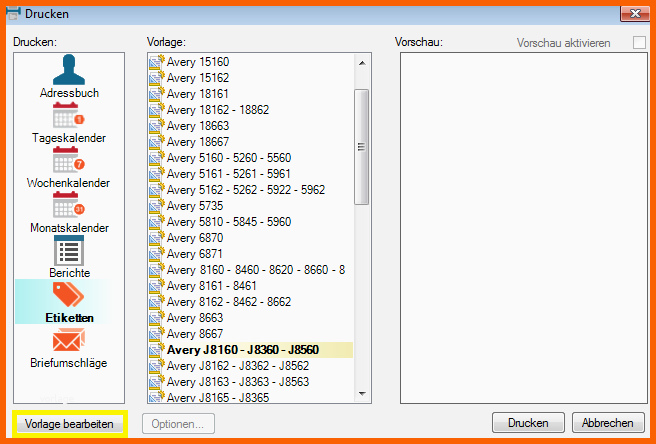Click the Drucken button
Image resolution: width=656 pixels, height=444 pixels.
(x=528, y=423)
